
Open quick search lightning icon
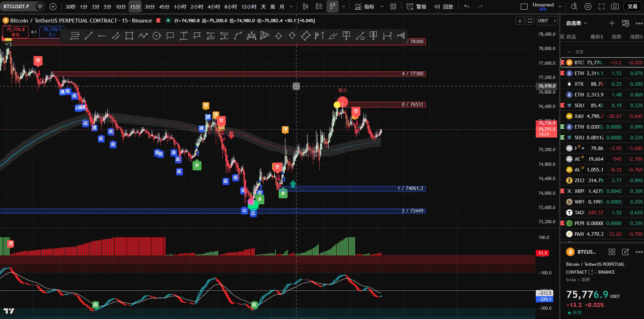(x=574, y=6)
